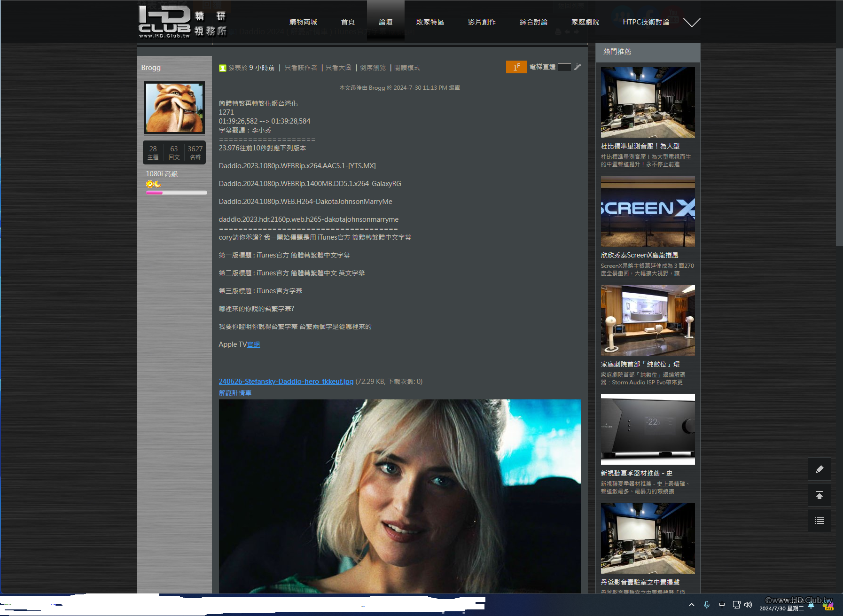
Task: View Brogg's 28 主題 count
Action: coord(153,152)
